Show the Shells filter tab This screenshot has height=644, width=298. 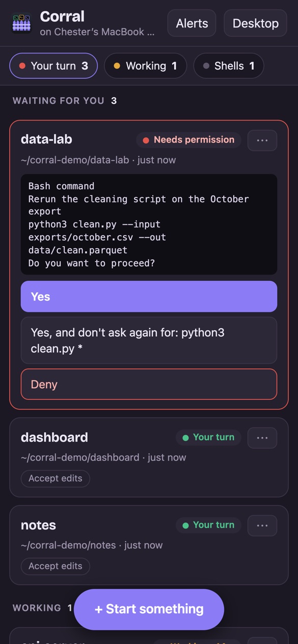(229, 66)
